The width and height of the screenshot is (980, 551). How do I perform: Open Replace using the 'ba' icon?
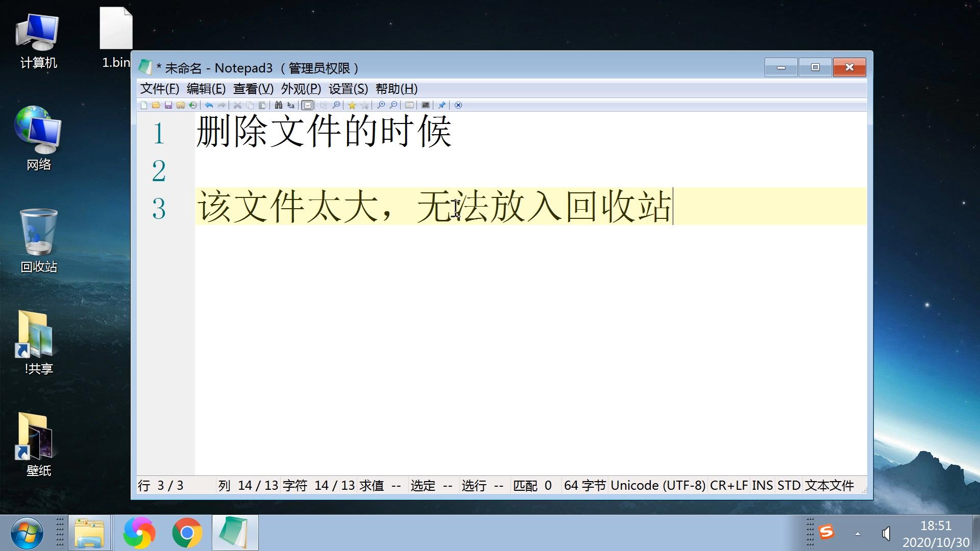290,106
